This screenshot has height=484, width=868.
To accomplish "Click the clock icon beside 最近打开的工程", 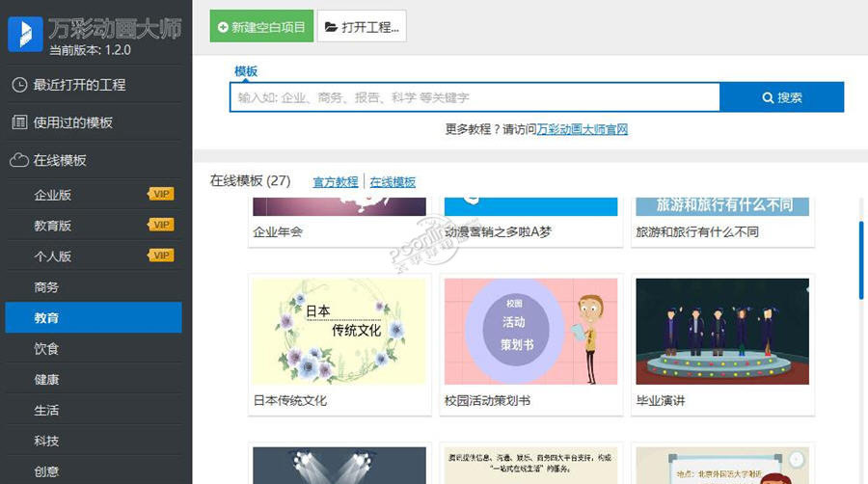I will pyautogui.click(x=19, y=85).
